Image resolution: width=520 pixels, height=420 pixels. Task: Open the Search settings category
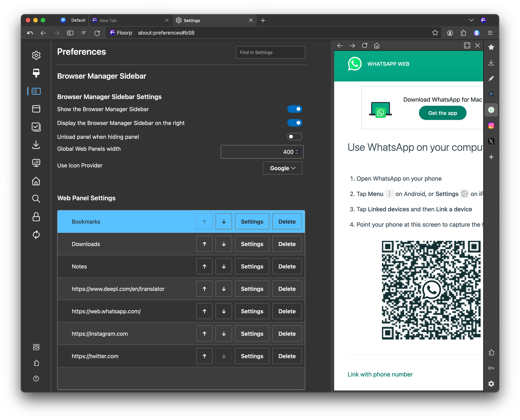coord(36,199)
